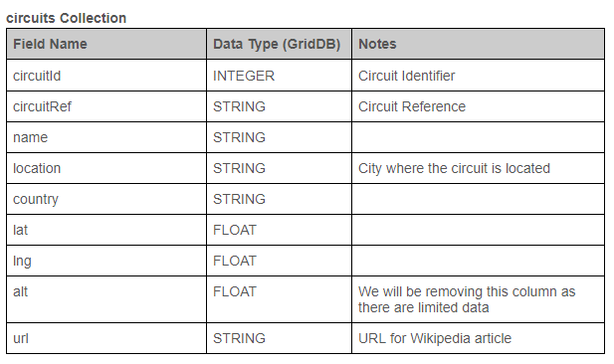Click URL for Wikipedia article note
The width and height of the screenshot is (614, 364).
tap(435, 338)
